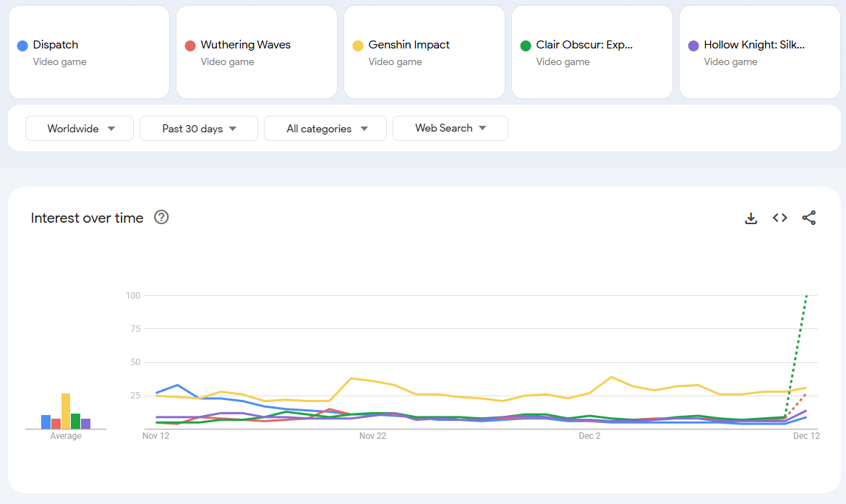Viewport: 846px width, 504px height.
Task: Open the All categories dropdown
Action: coord(325,129)
